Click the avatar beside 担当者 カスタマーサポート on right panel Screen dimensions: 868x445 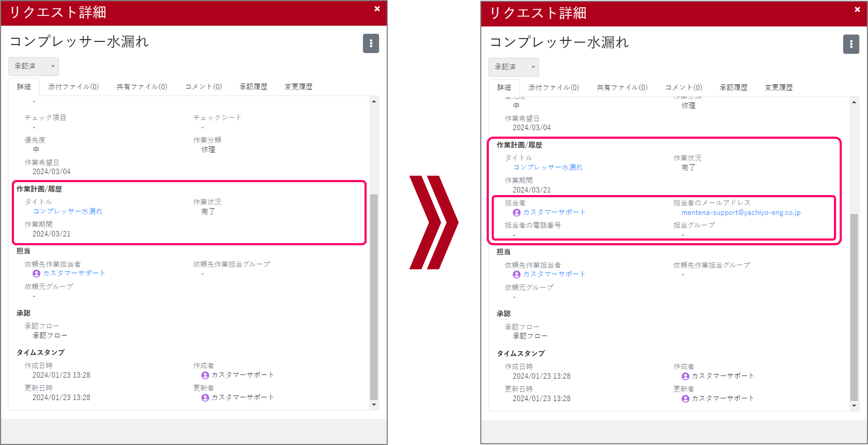pyautogui.click(x=516, y=212)
